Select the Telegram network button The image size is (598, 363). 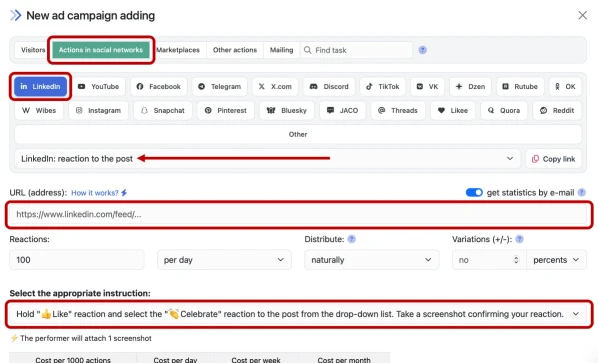coord(220,87)
